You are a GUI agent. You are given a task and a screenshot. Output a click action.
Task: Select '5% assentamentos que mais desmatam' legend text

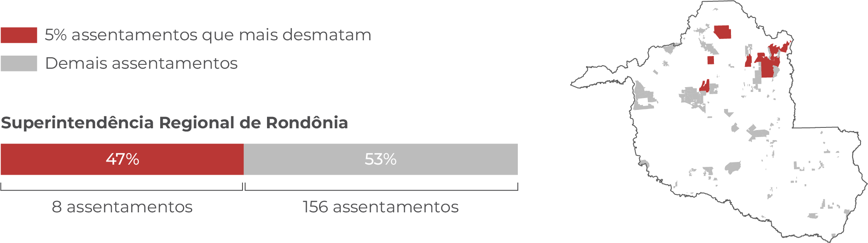208,35
